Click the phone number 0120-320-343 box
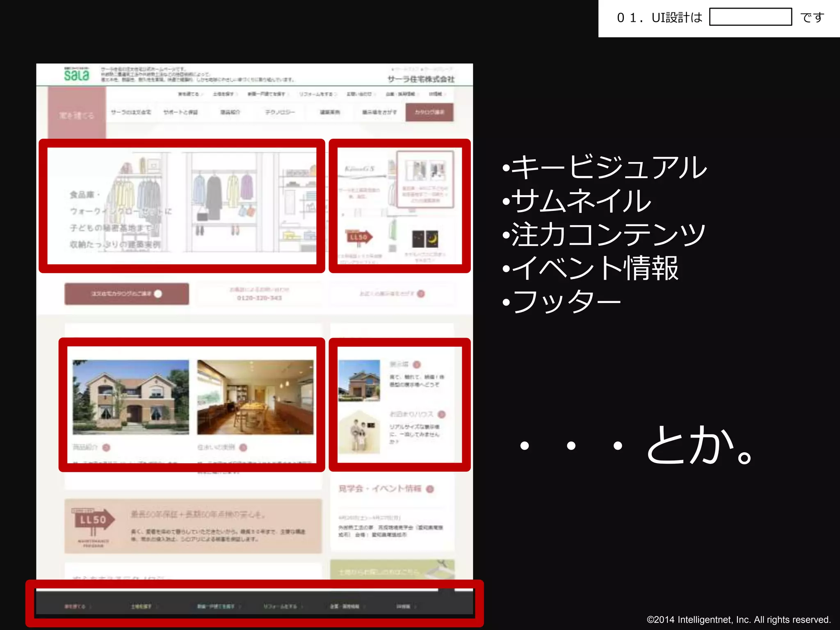The height and width of the screenshot is (630, 840). [x=259, y=294]
